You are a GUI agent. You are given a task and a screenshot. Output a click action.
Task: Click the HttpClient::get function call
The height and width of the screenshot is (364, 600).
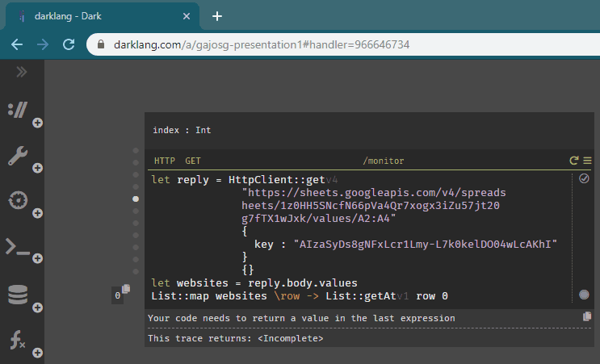(277, 180)
